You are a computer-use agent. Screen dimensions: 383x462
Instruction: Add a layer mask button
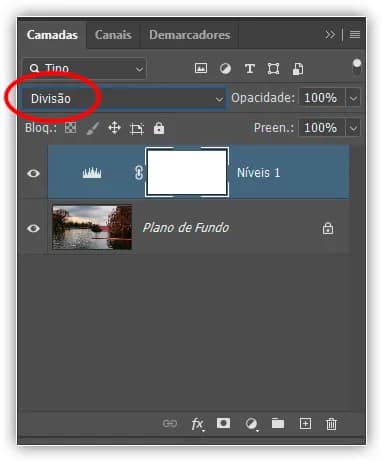[223, 423]
